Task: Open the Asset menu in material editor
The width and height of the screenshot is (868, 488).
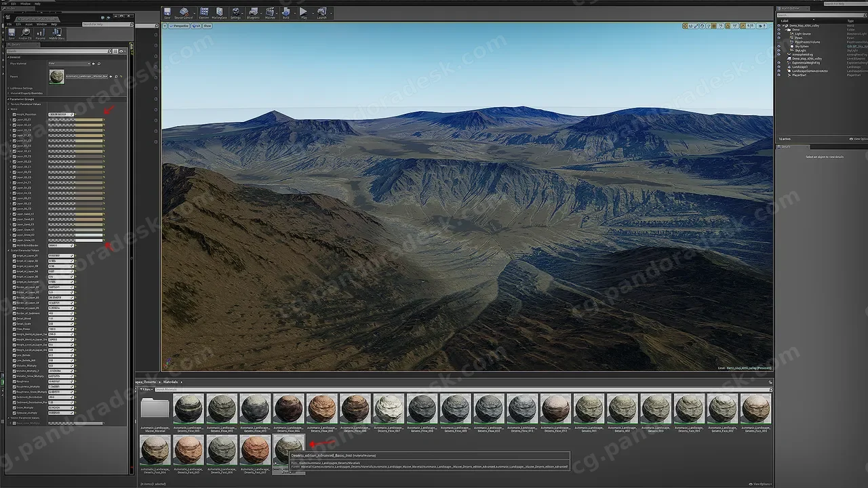Action: click(x=29, y=24)
